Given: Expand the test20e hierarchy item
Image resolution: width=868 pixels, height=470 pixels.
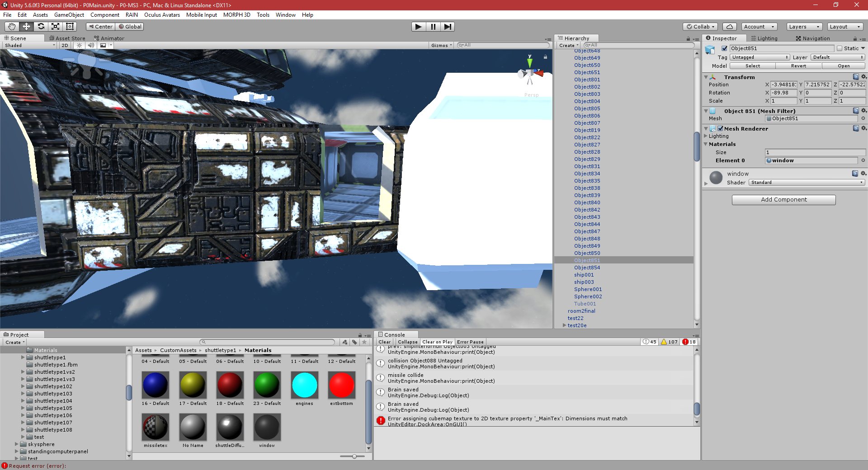Looking at the screenshot, I should pyautogui.click(x=564, y=325).
